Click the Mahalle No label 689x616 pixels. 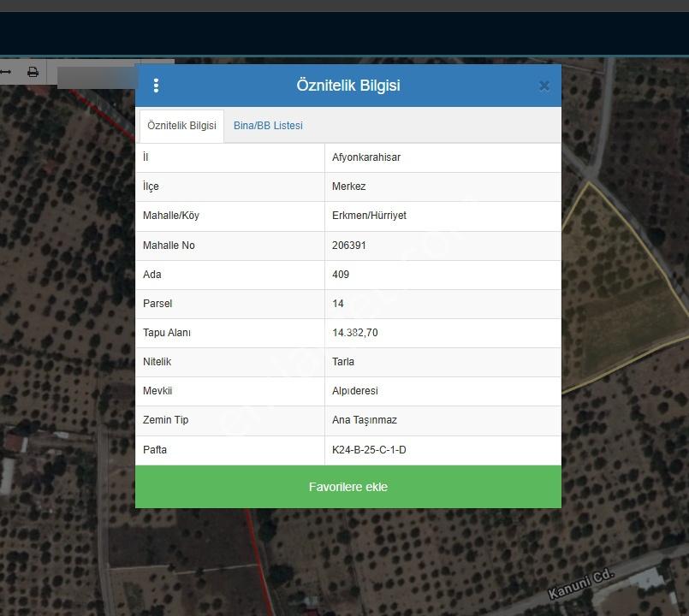click(x=169, y=246)
